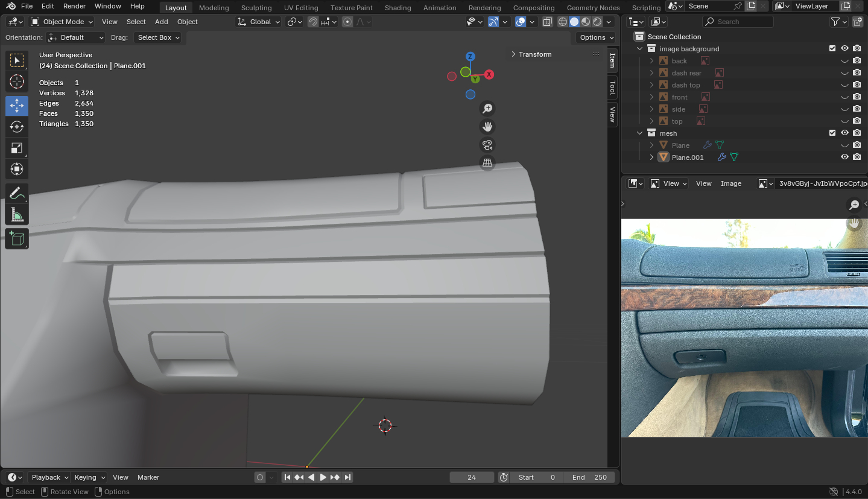Screen dimensions: 868x499
Task: Select the Select Box tool in toolbar
Action: (17, 60)
